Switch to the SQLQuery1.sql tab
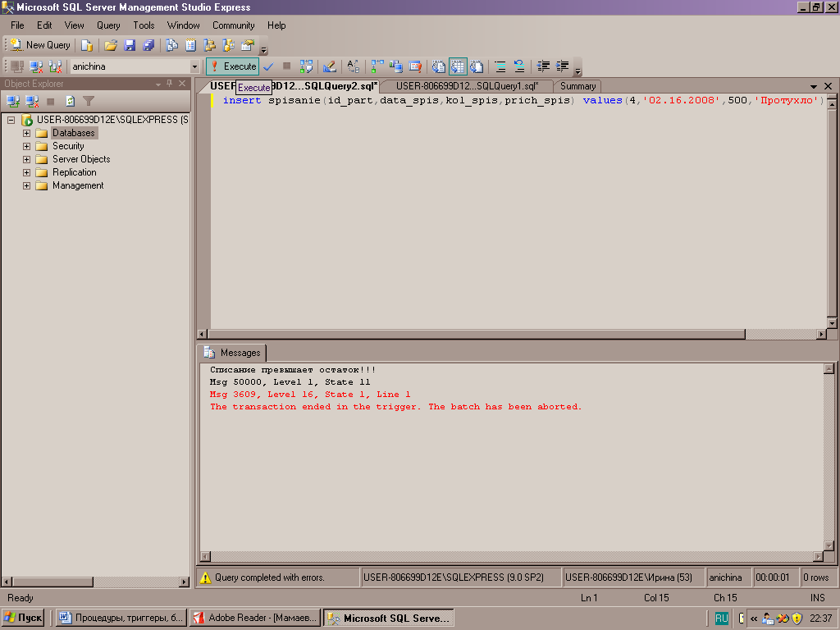Image resolution: width=840 pixels, height=630 pixels. 467,86
